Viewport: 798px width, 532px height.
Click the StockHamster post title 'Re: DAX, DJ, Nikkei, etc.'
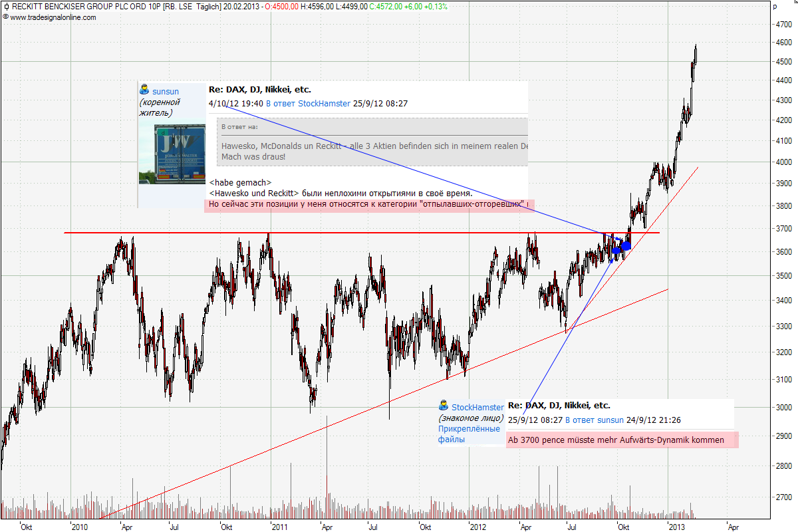[559, 405]
